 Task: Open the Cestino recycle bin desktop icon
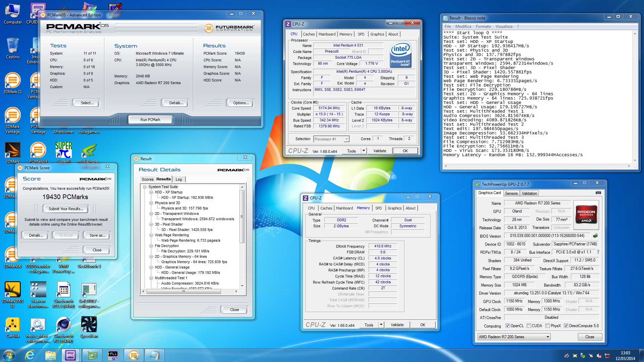point(12,49)
